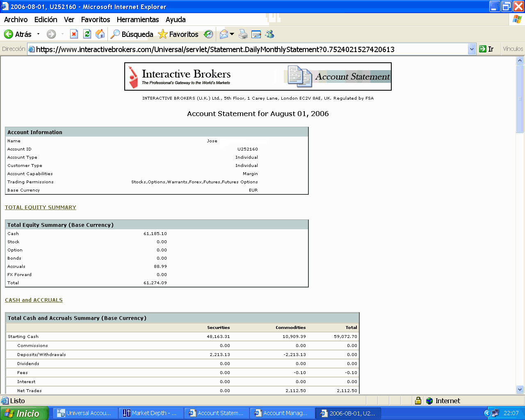Click the Windows flag logo throbber
This screenshot has width=525, height=420.
pos(517,19)
